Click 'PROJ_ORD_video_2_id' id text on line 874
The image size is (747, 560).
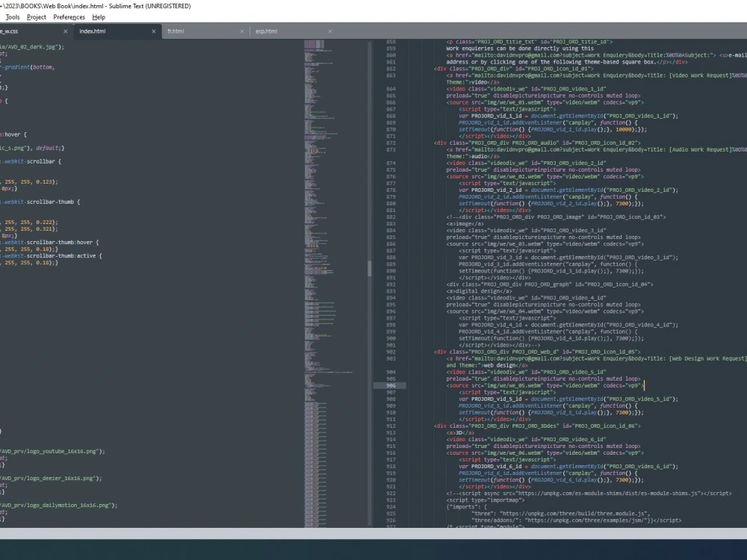pos(572,163)
